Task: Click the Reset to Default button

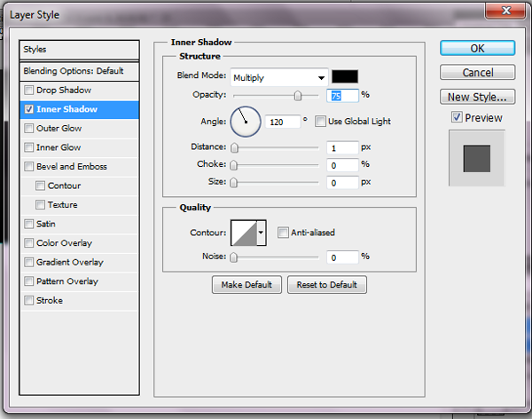Action: coord(326,285)
